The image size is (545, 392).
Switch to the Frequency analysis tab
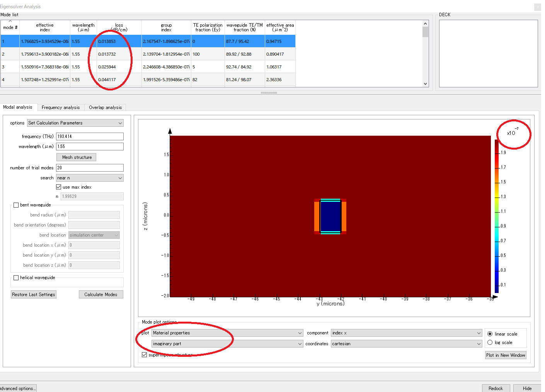61,107
